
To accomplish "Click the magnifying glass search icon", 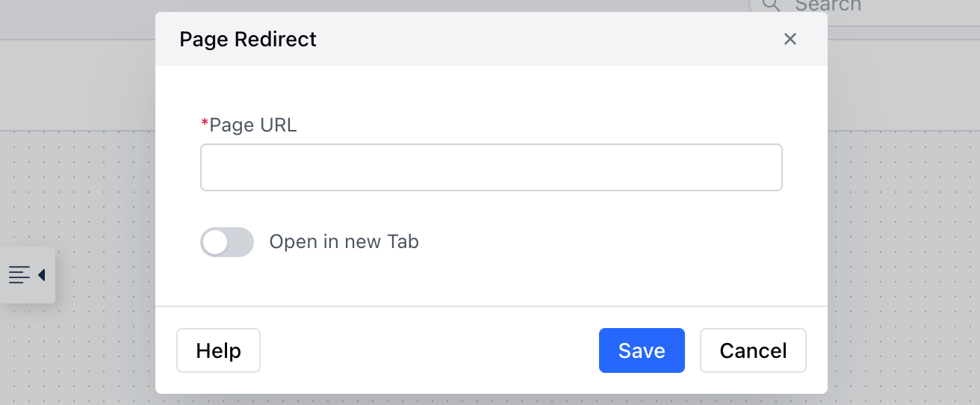I will tap(771, 5).
